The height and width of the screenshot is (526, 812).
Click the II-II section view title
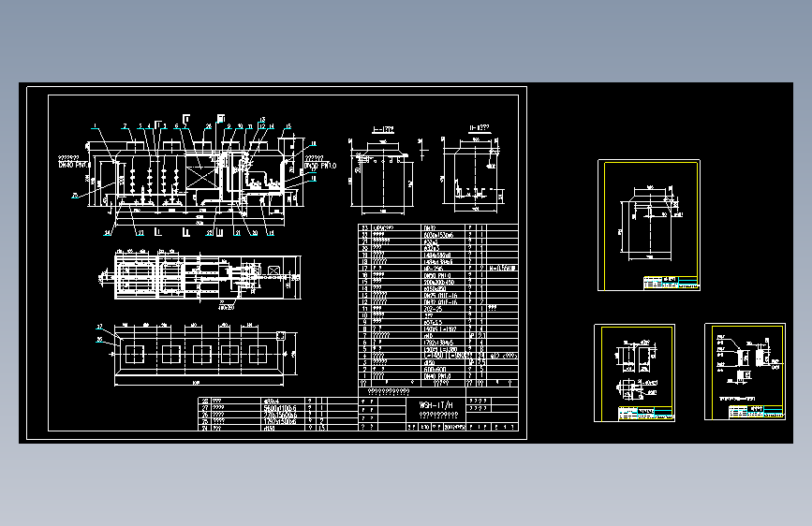tap(479, 127)
